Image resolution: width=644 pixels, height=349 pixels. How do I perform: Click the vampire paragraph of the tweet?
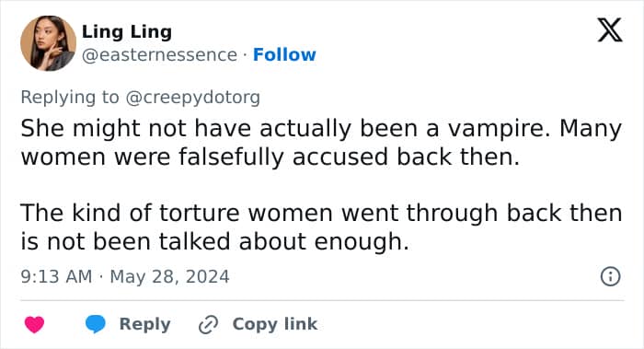pyautogui.click(x=322, y=143)
